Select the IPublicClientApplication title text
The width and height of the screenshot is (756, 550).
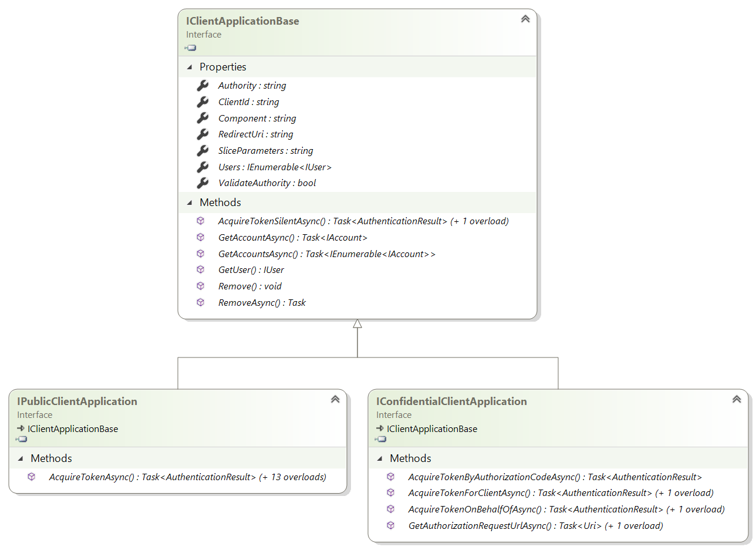coord(77,401)
